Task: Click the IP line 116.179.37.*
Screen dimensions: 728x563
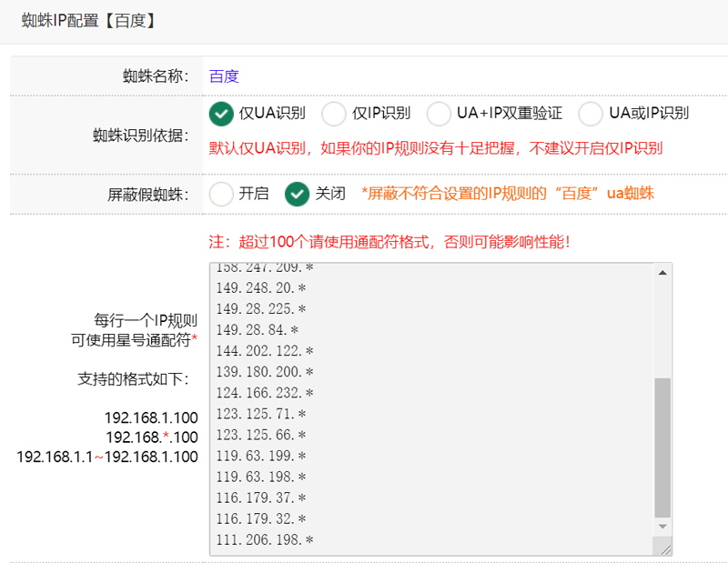Action: (x=261, y=498)
